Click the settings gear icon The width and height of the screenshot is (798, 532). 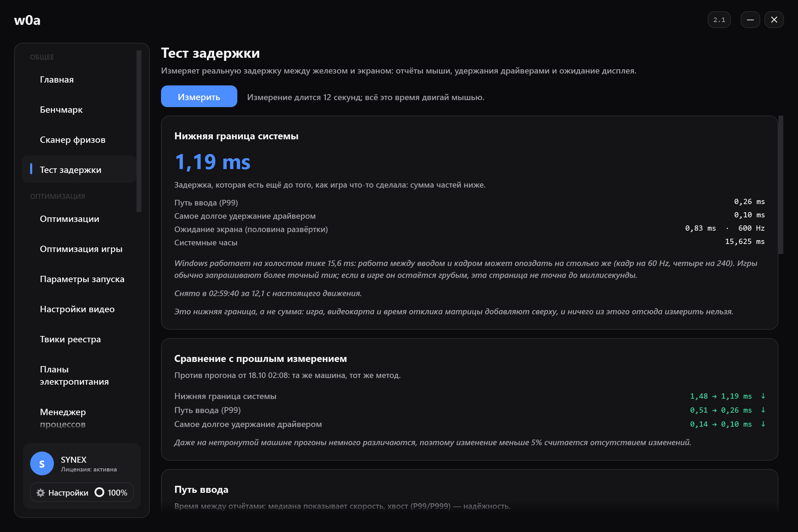[41, 492]
